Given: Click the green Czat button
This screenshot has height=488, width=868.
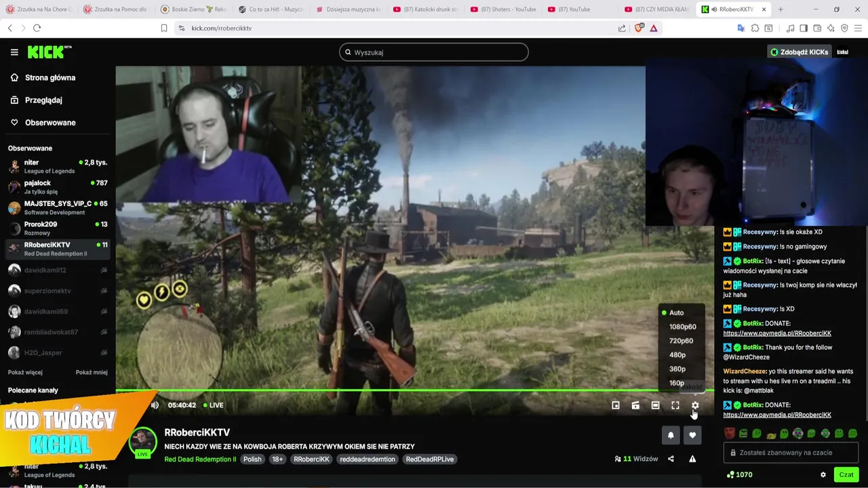Looking at the screenshot, I should [846, 474].
